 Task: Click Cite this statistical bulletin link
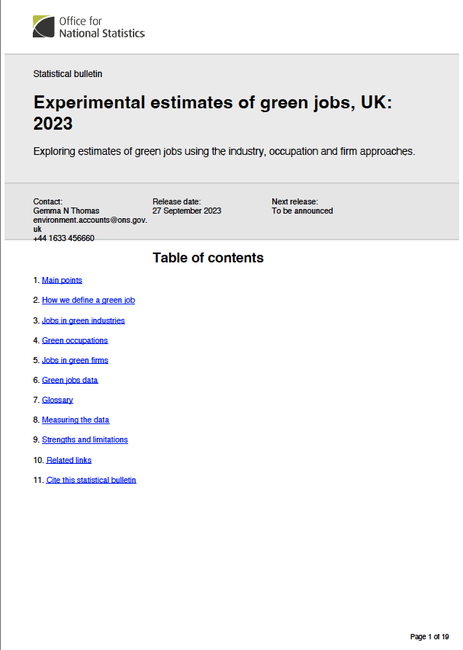tap(91, 480)
